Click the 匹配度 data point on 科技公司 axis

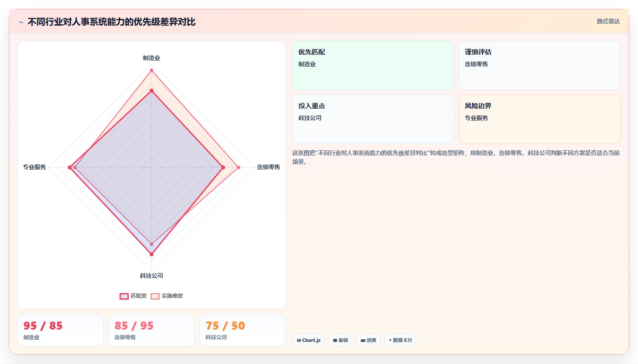(x=152, y=254)
